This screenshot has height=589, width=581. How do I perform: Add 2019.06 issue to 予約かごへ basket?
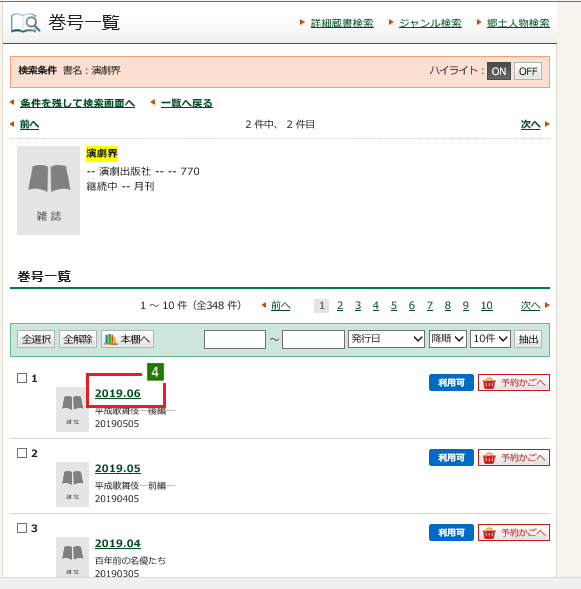(x=514, y=383)
